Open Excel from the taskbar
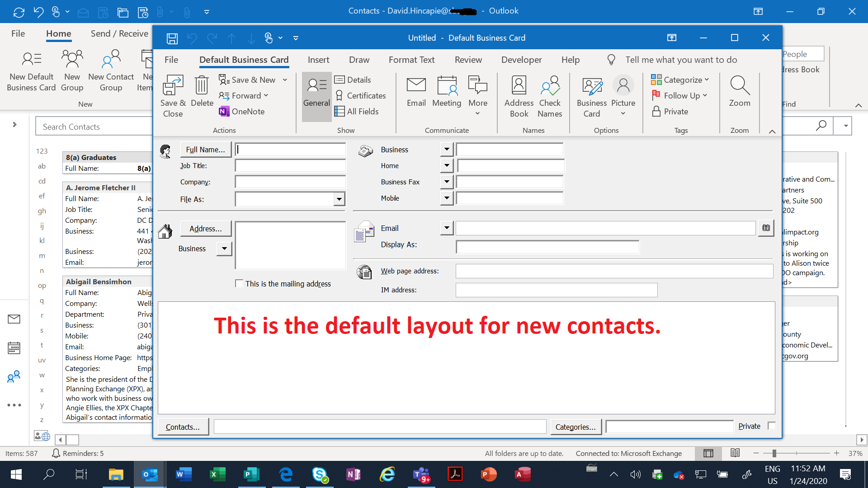Screen dimensions: 868x488 pyautogui.click(x=217, y=474)
